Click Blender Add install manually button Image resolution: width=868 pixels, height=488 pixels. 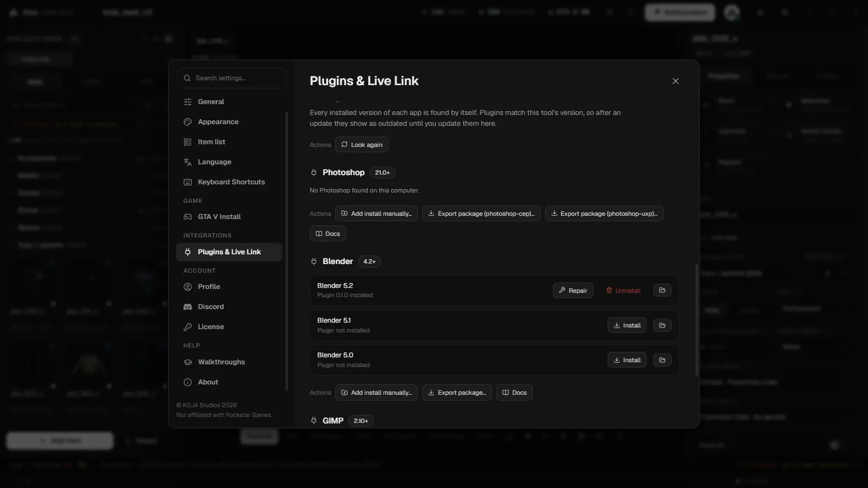376,393
